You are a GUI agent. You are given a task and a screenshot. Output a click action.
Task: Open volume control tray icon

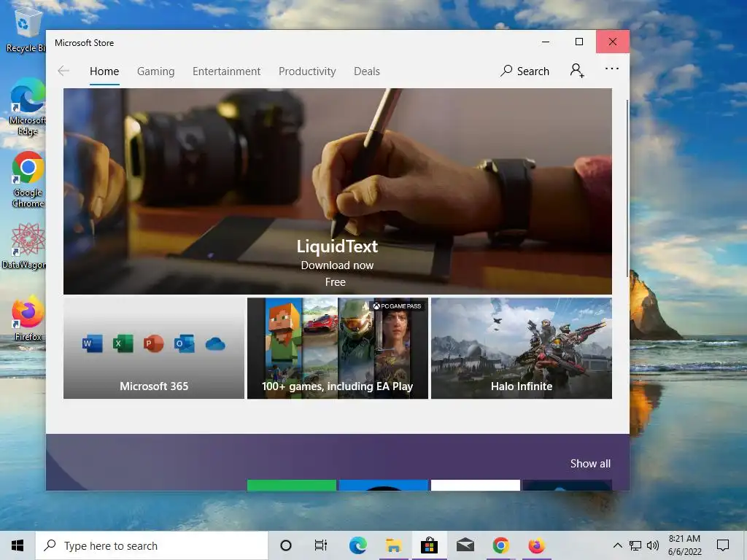tap(653, 545)
